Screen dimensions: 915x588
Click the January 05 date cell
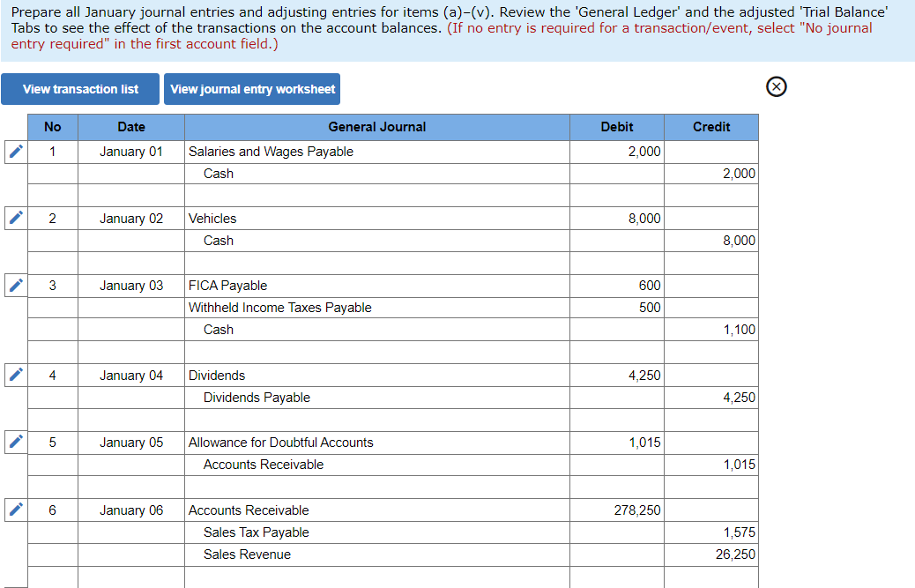pos(131,443)
